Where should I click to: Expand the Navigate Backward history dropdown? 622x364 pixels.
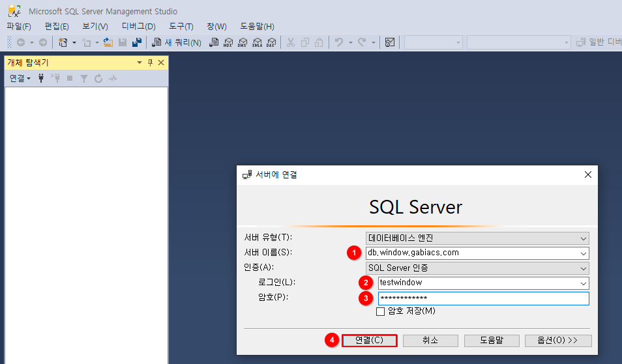[32, 42]
